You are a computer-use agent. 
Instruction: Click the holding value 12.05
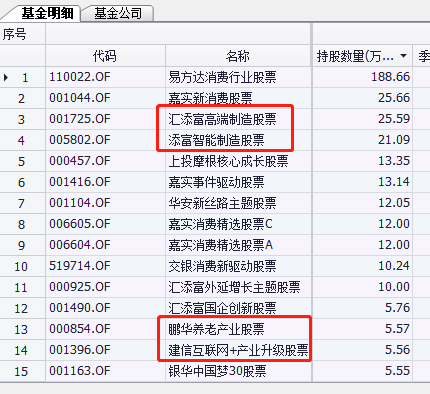394,203
